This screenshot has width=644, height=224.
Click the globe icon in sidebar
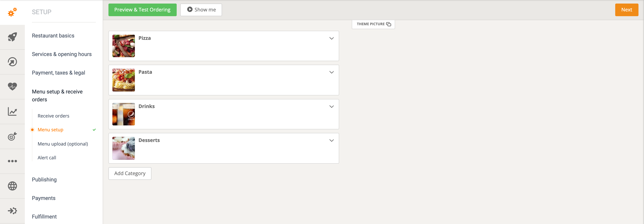point(12,186)
